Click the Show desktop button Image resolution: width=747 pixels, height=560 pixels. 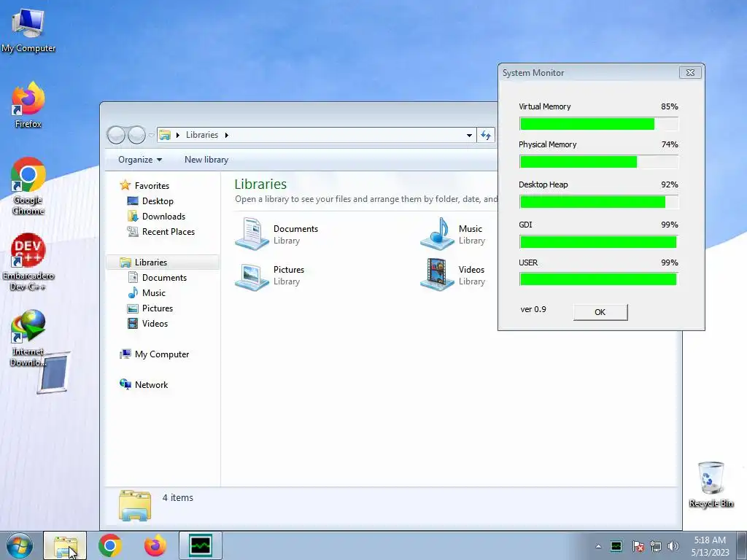742,545
